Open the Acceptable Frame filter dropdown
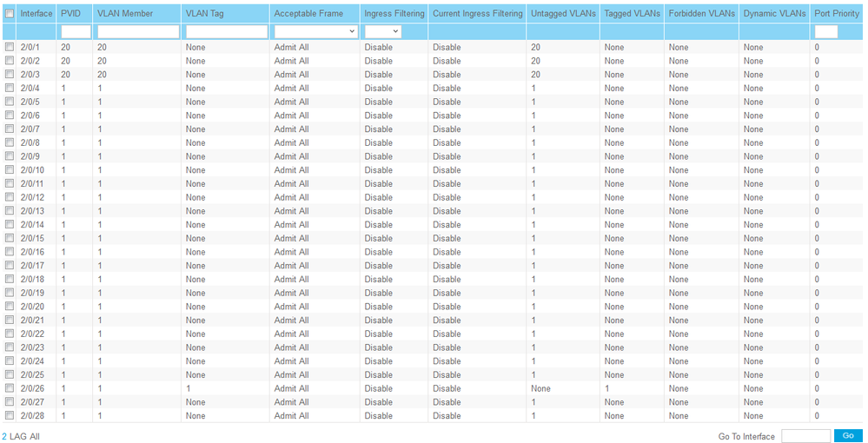The image size is (868, 443). (x=315, y=31)
